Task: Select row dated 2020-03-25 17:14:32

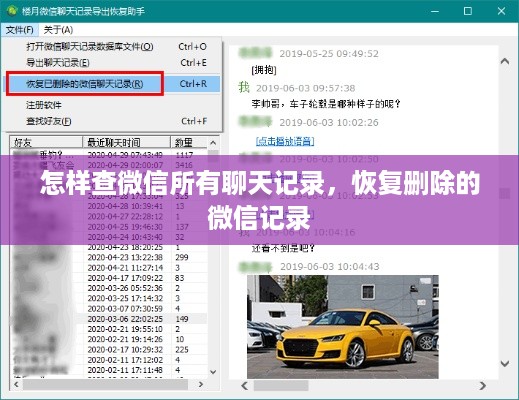Action: (x=109, y=298)
